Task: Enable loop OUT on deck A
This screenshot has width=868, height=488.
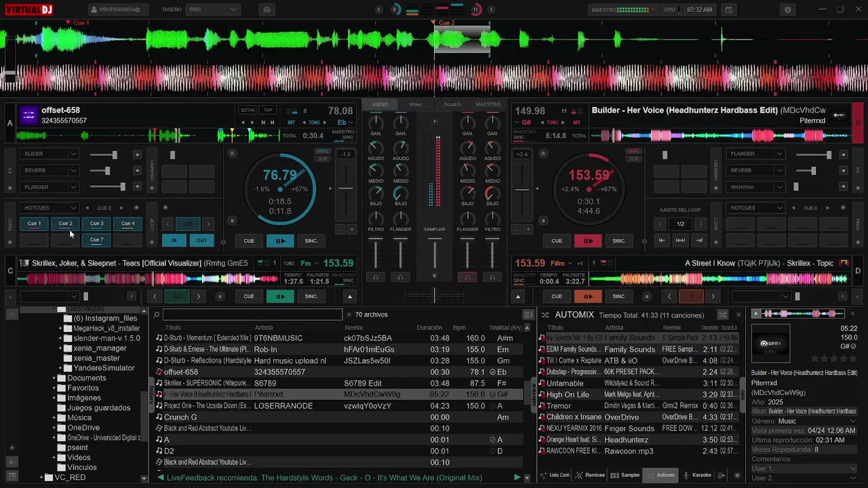Action: (x=201, y=241)
